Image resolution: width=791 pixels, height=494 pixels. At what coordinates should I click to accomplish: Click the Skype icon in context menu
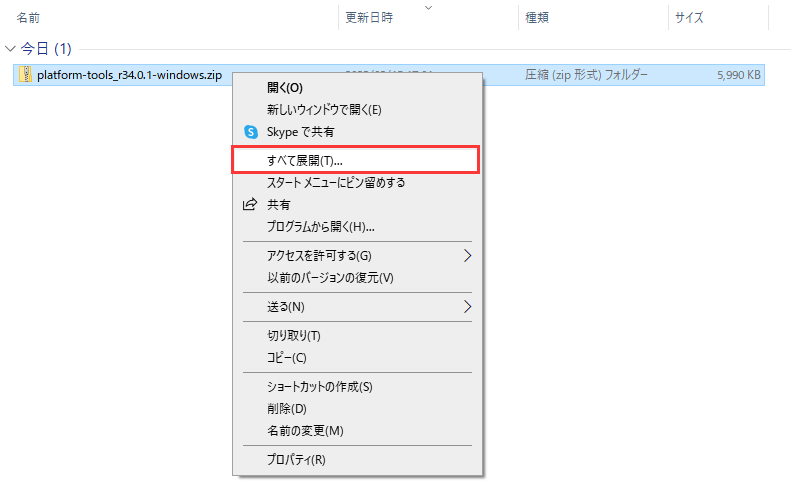[x=250, y=132]
